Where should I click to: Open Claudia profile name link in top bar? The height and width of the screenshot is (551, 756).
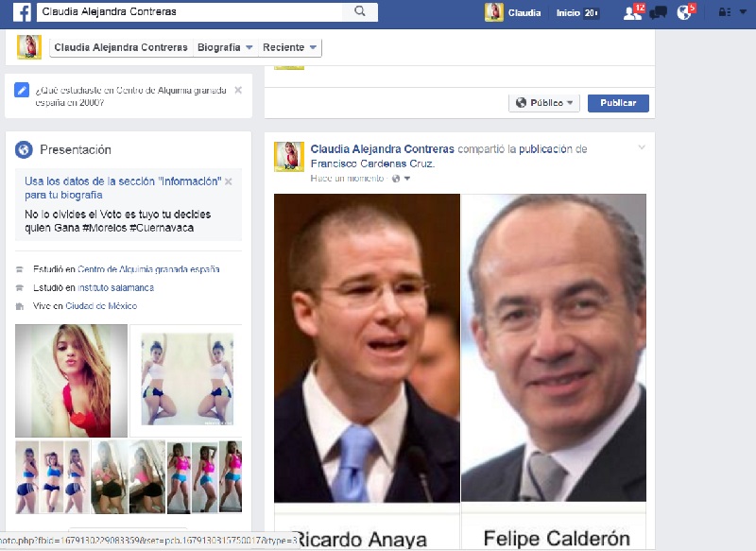click(524, 13)
